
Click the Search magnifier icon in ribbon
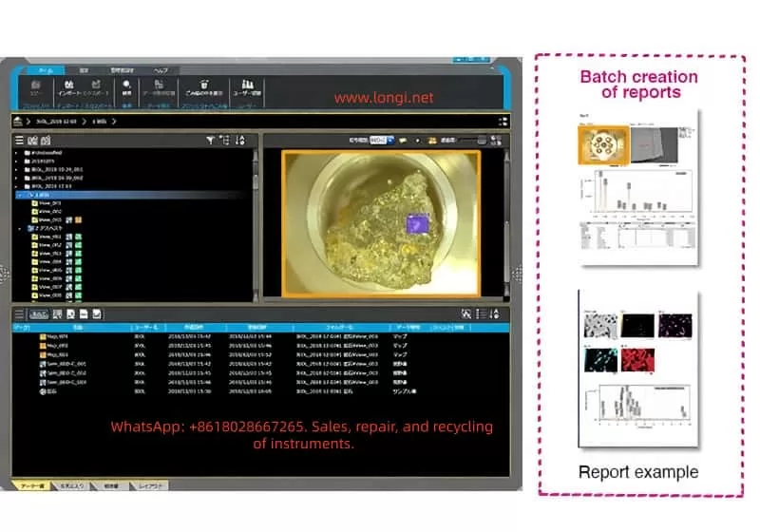click(126, 85)
